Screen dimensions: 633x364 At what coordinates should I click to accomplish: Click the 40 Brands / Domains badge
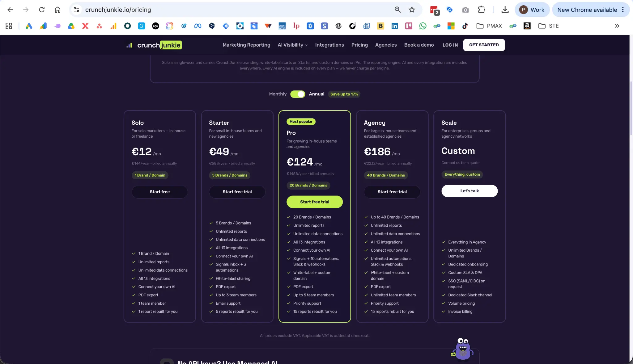point(386,175)
